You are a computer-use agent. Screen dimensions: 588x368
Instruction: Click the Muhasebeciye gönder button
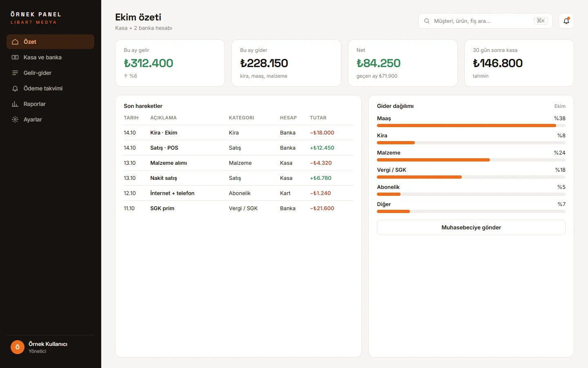[x=471, y=227]
